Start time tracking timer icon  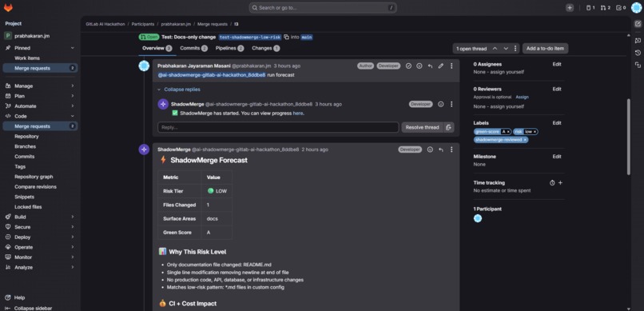pos(552,183)
